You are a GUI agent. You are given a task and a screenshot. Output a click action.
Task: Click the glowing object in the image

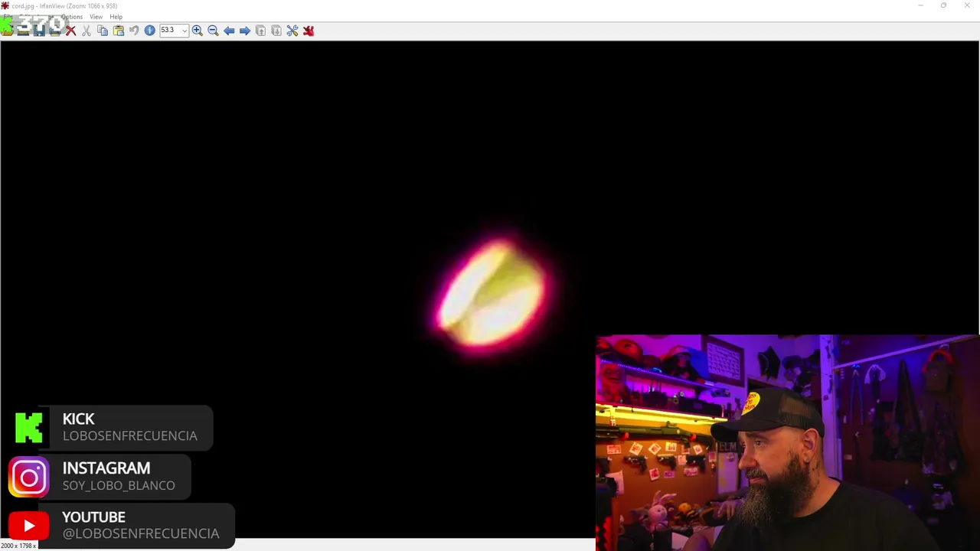[x=492, y=293]
